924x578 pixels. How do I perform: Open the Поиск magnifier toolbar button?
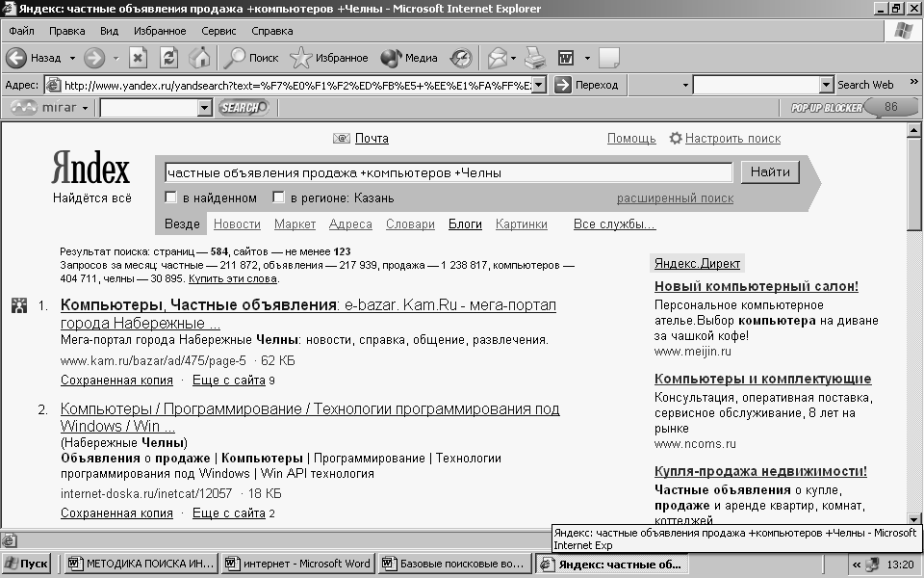click(x=251, y=58)
